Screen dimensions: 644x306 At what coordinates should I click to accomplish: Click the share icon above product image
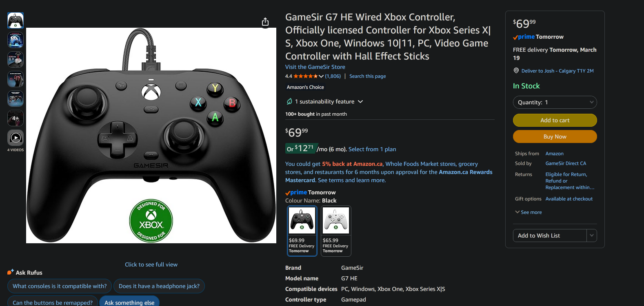(x=265, y=22)
